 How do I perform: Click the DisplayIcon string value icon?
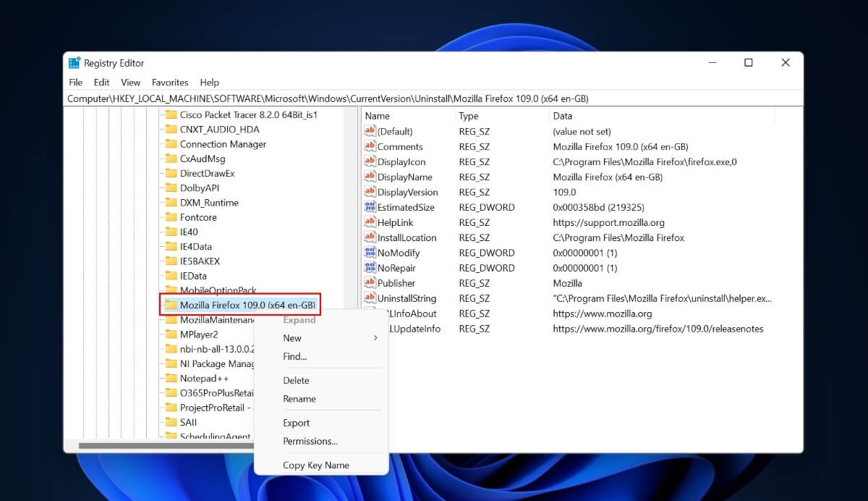[369, 161]
